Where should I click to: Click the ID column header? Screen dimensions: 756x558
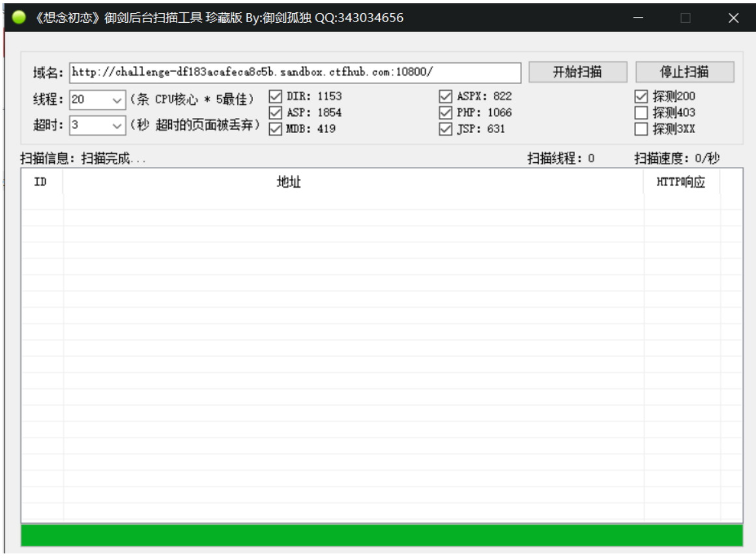point(42,182)
